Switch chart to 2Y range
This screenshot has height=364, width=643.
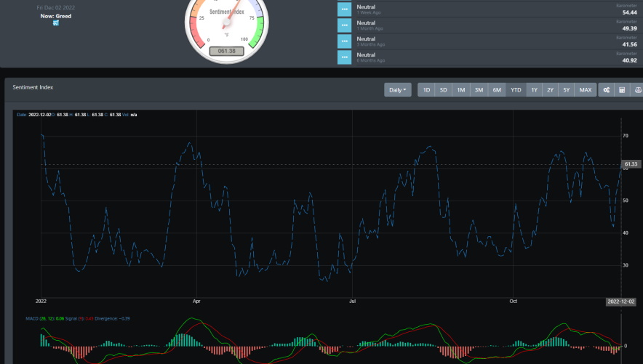pos(550,90)
